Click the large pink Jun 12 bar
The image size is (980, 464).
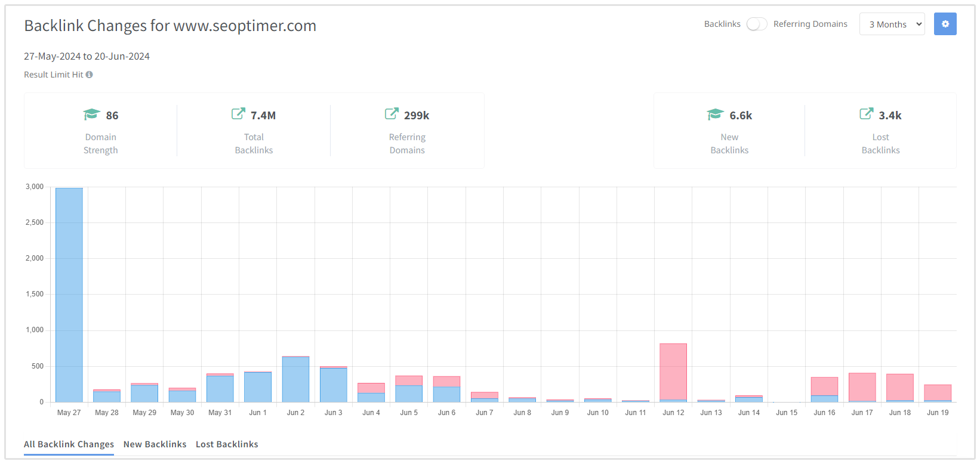(x=673, y=371)
